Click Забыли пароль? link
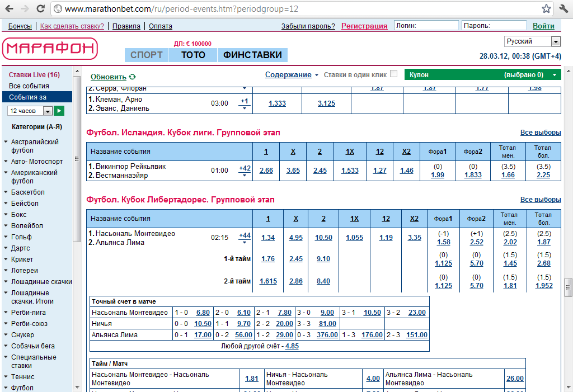573x392 pixels. click(x=308, y=26)
